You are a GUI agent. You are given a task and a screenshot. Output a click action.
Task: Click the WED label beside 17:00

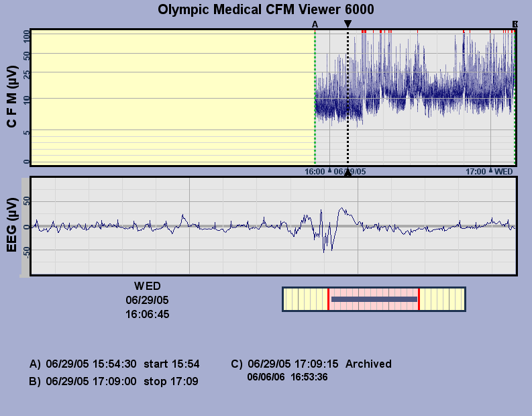(504, 172)
